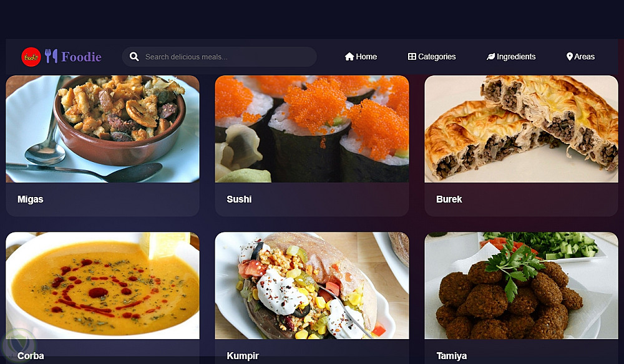Click the Ingredients leaf icon
The image size is (624, 364).
[x=490, y=57]
